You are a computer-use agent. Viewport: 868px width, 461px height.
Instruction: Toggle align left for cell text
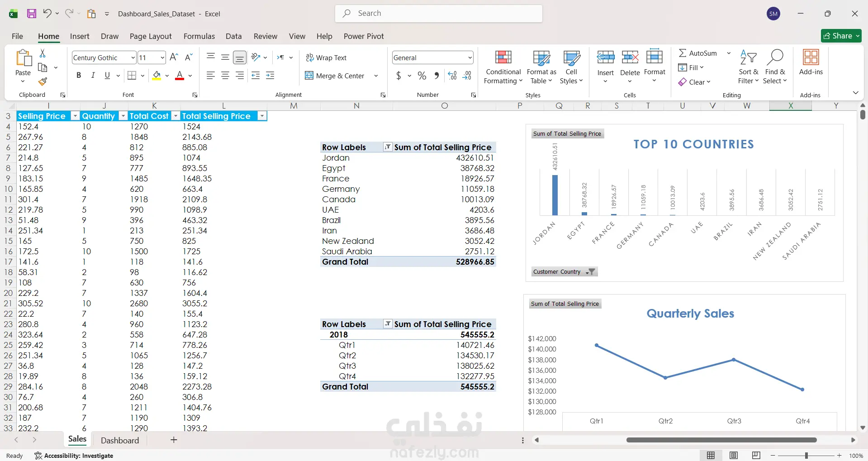click(211, 76)
